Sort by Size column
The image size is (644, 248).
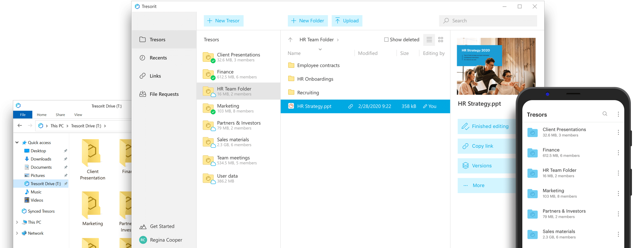click(x=404, y=53)
